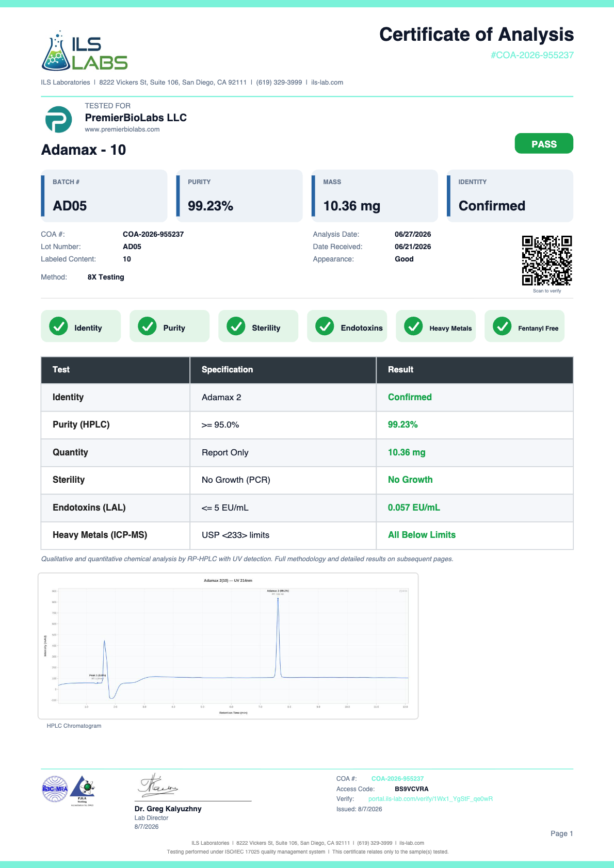Click the Identity Confirmed summary card
This screenshot has width=614, height=868.
[510, 196]
